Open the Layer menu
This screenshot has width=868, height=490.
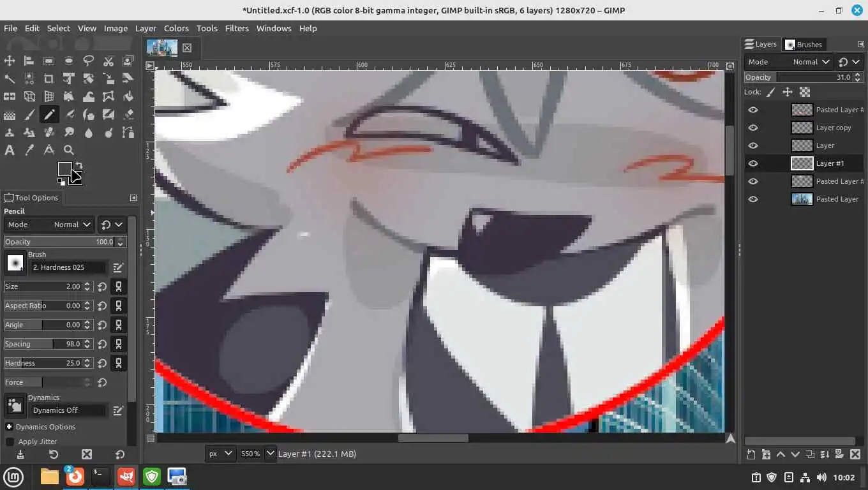point(146,28)
